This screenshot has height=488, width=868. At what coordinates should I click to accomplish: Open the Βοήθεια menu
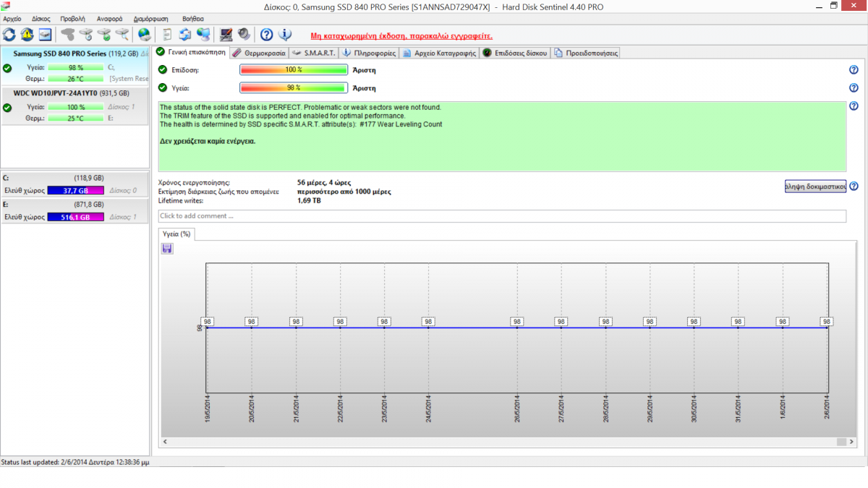click(193, 19)
